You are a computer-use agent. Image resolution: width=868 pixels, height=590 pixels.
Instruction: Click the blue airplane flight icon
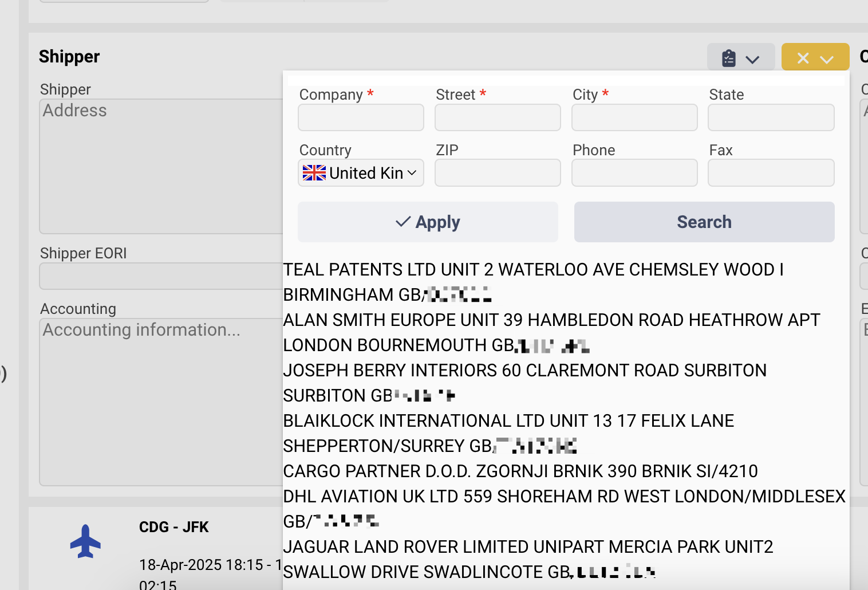pos(85,541)
